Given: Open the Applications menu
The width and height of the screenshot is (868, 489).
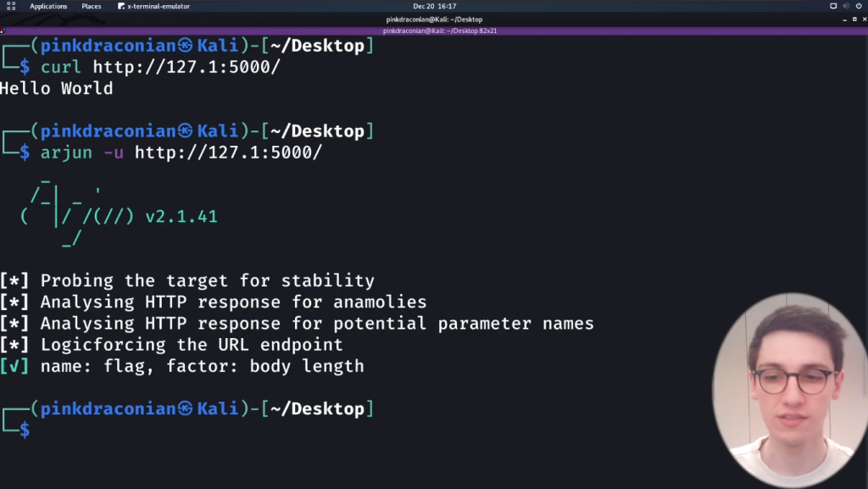Looking at the screenshot, I should [48, 6].
